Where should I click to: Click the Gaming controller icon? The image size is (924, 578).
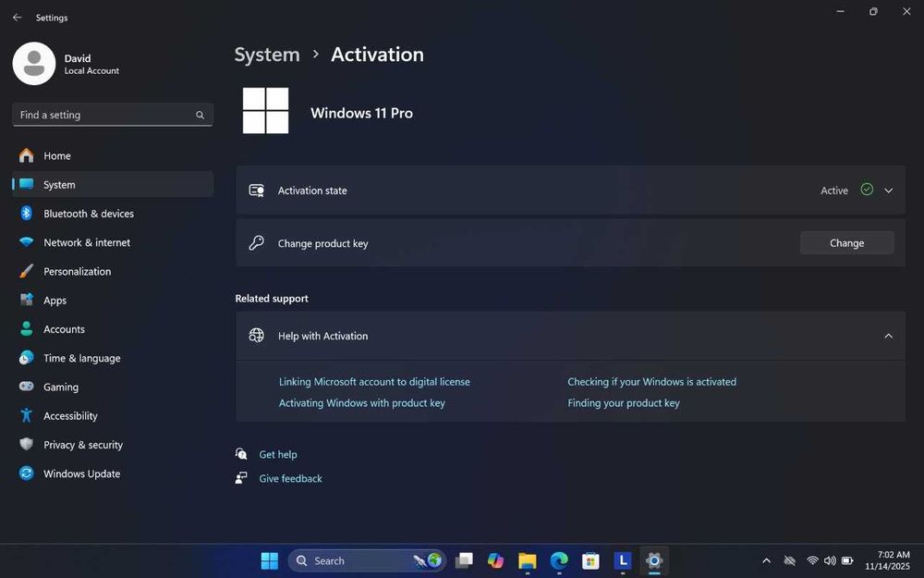[27, 387]
